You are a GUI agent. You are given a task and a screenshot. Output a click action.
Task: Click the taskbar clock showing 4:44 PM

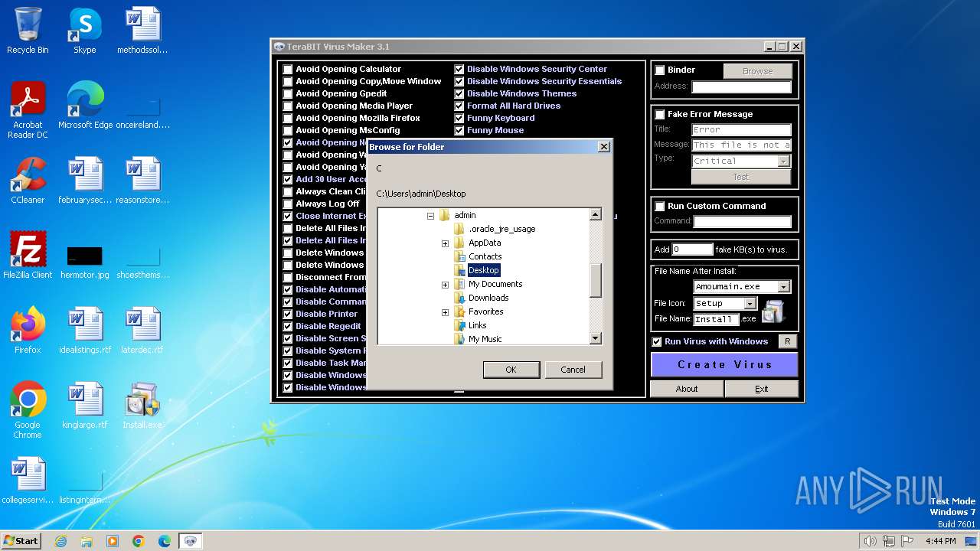[940, 541]
